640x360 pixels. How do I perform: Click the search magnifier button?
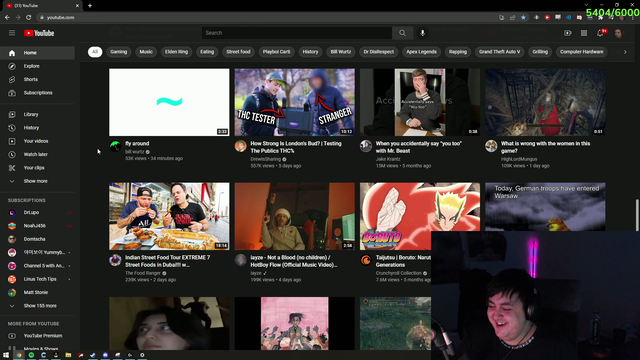click(x=402, y=33)
